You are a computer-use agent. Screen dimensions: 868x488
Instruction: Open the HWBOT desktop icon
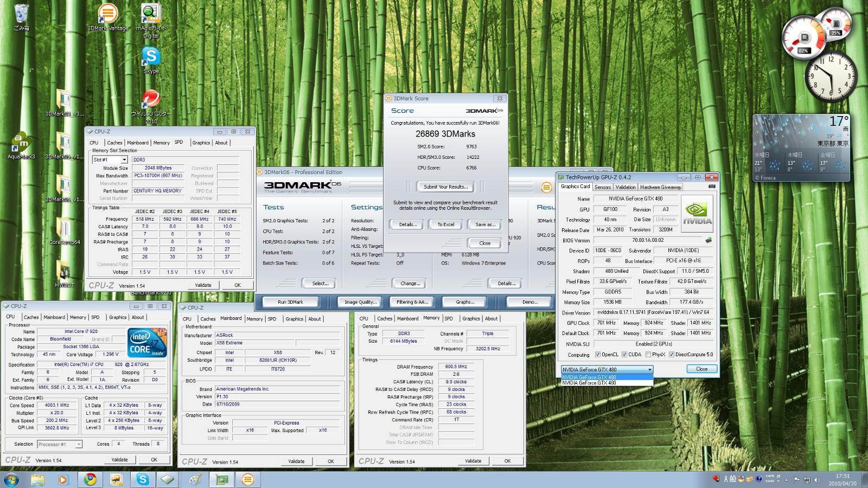[65, 274]
